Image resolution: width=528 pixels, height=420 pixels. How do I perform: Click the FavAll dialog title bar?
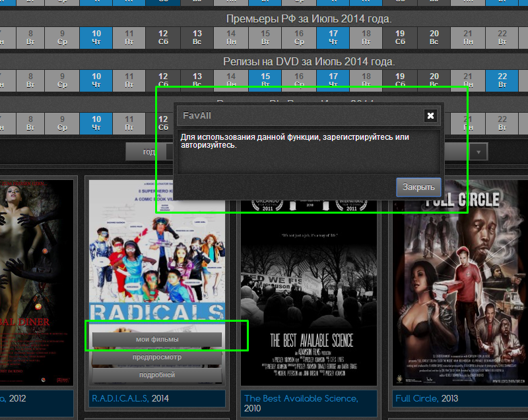coord(308,115)
